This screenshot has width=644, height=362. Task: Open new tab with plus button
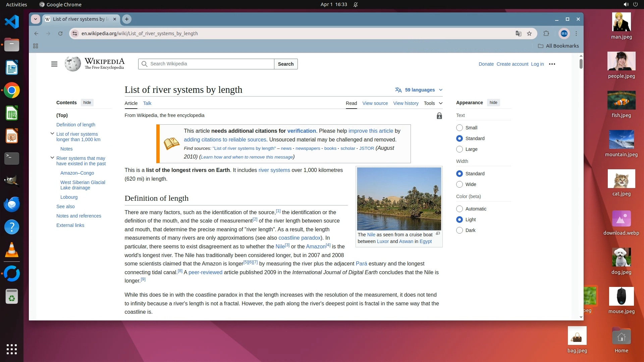coord(127,19)
